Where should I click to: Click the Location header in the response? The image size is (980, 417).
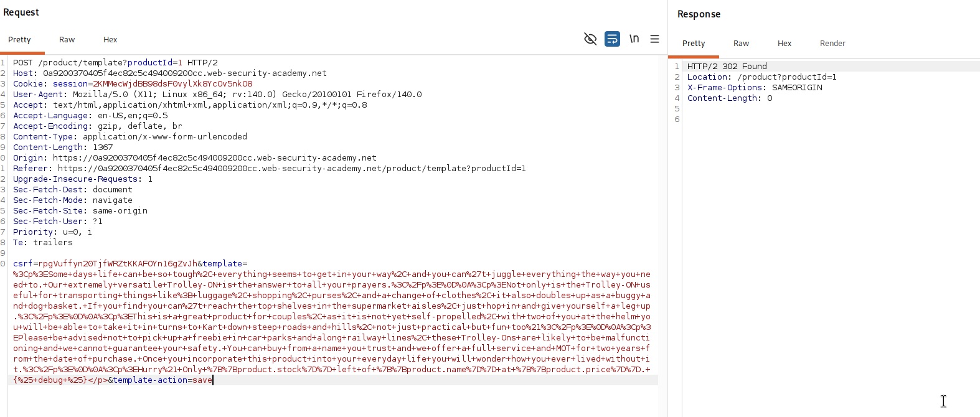pos(762,77)
